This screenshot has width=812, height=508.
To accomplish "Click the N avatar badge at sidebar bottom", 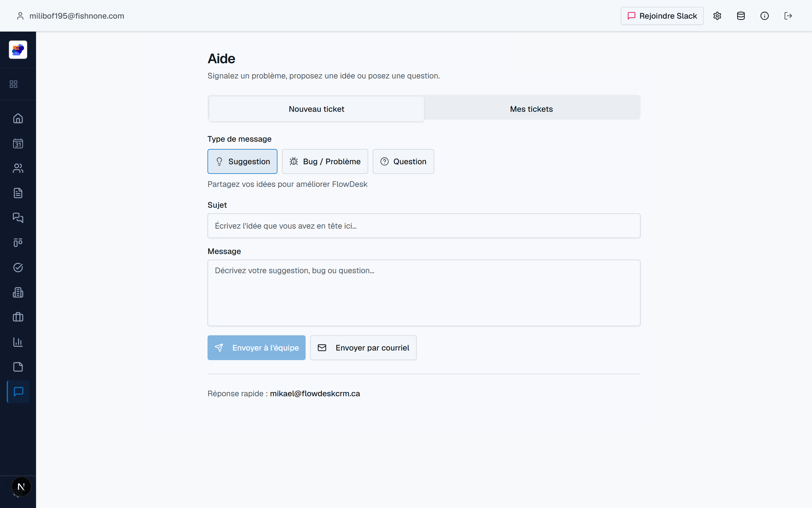I will coord(21,487).
